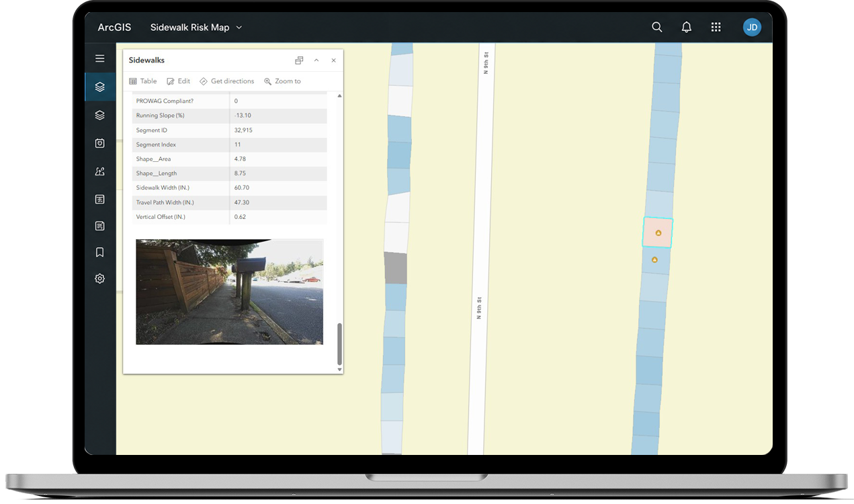Click the popup scroll up arrow
Image resolution: width=854 pixels, height=504 pixels.
point(339,96)
